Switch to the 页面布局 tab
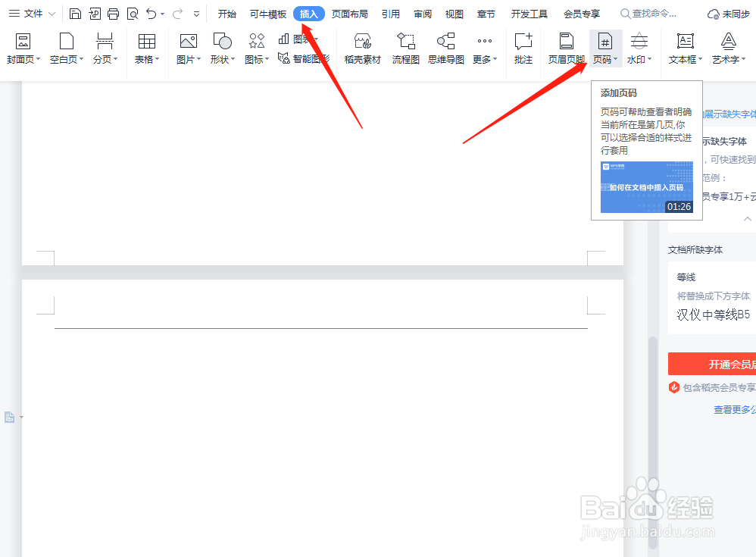Image resolution: width=756 pixels, height=557 pixels. tap(349, 14)
